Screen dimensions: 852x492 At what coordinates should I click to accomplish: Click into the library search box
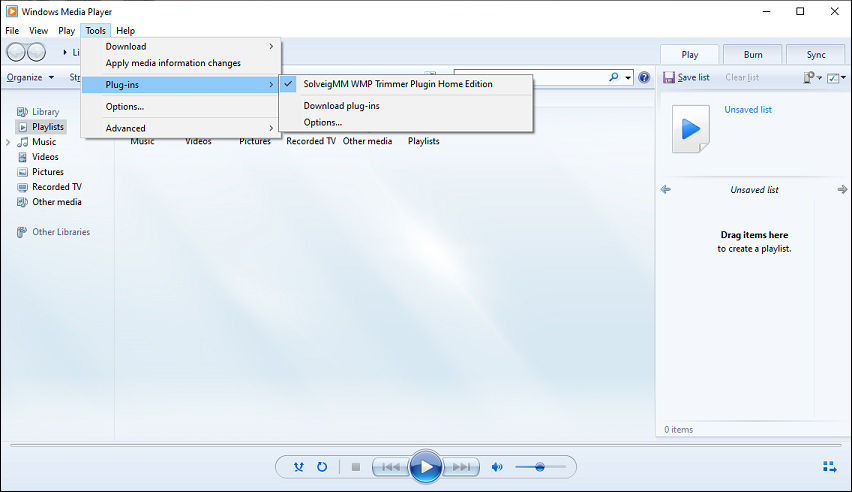coord(531,77)
